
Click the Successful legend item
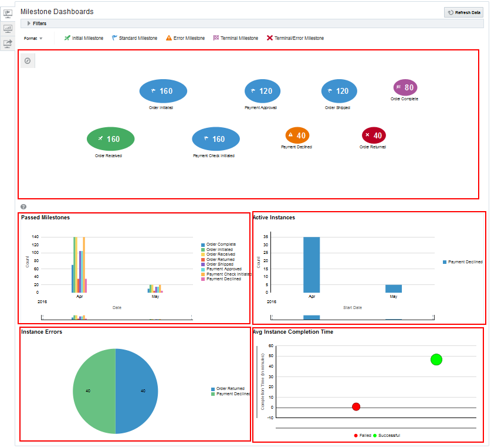click(387, 436)
